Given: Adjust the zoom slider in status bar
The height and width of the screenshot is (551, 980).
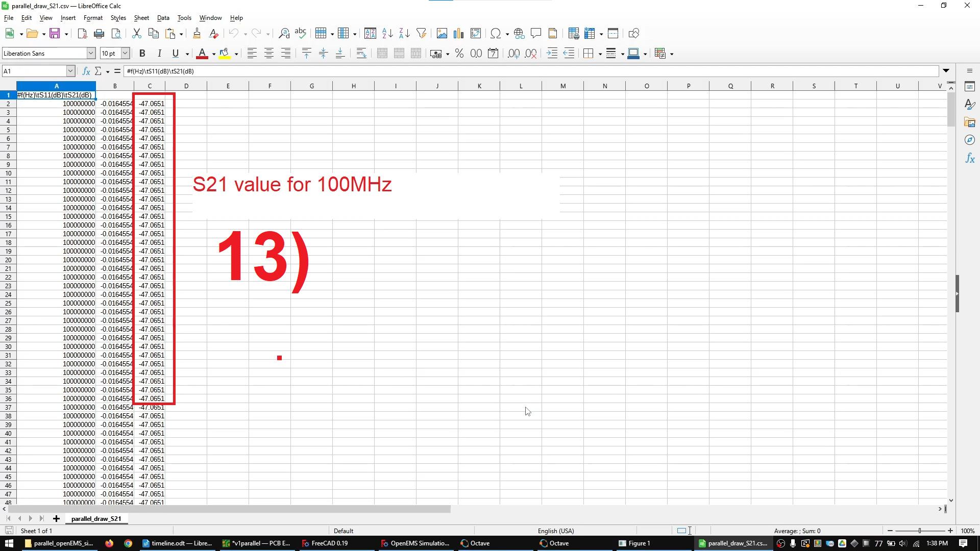Looking at the screenshot, I should coord(920,531).
